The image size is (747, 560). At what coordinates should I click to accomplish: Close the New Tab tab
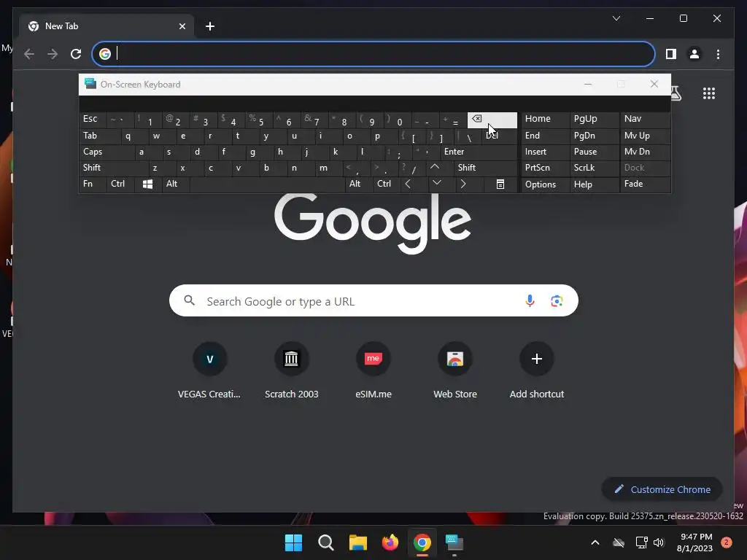pos(182,26)
